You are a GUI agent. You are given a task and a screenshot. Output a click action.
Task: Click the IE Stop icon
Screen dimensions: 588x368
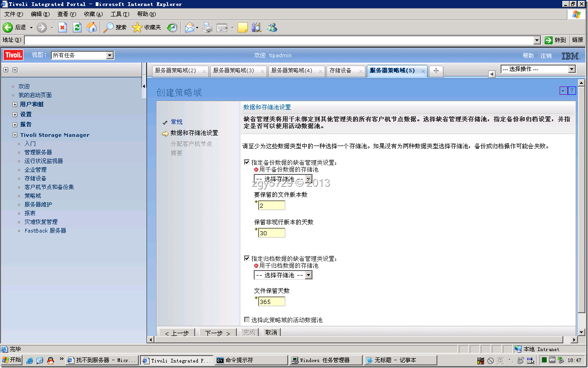click(x=63, y=27)
